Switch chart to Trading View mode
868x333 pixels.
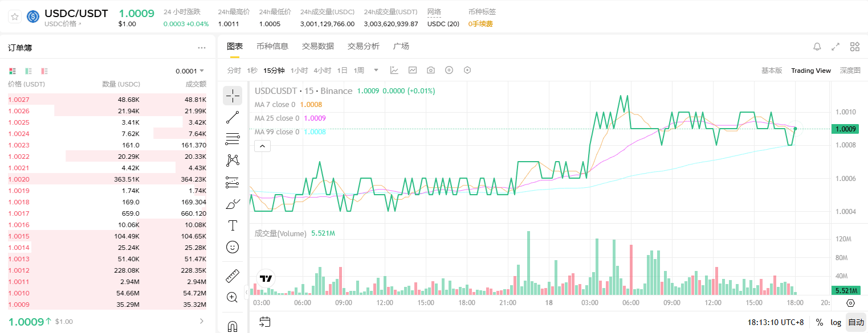coord(811,71)
